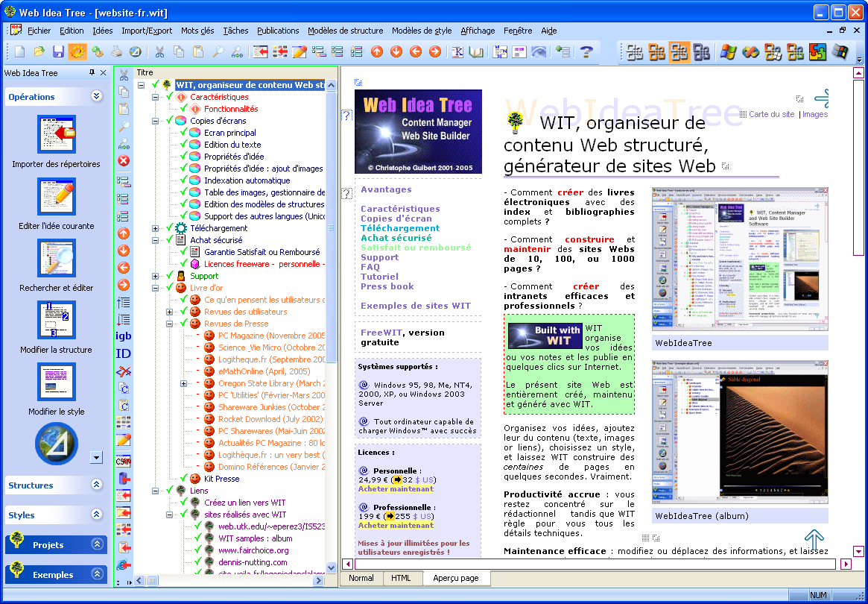868x604 pixels.
Task: Collapse the Copies d'écrans tree node
Action: click(156, 121)
